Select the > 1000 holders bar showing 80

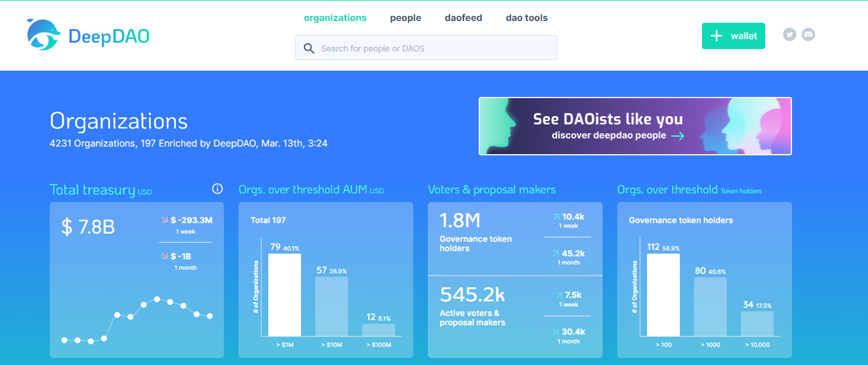click(x=710, y=307)
